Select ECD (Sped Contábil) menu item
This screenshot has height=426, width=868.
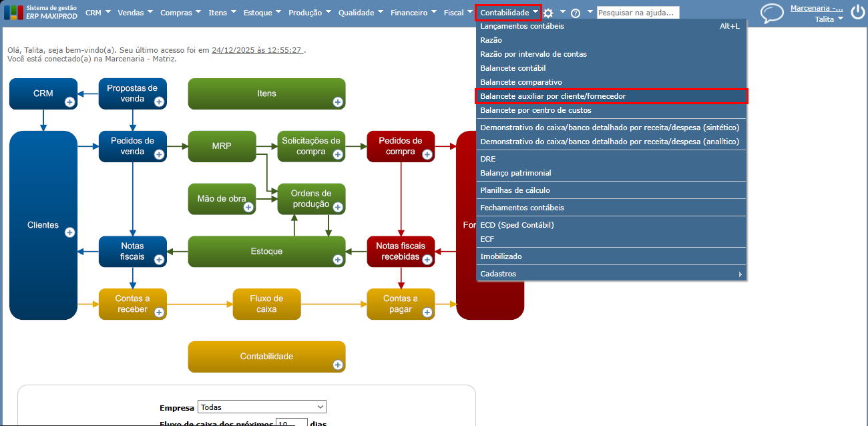[x=611, y=225]
